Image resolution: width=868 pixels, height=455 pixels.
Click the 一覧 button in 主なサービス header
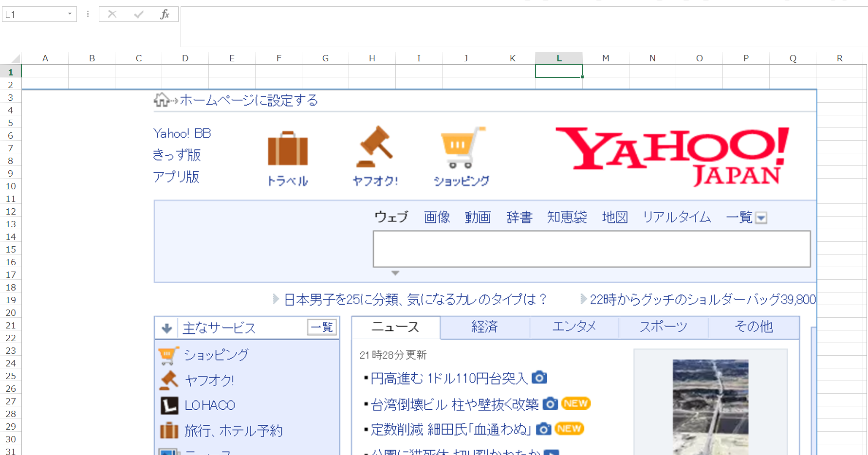tap(322, 328)
